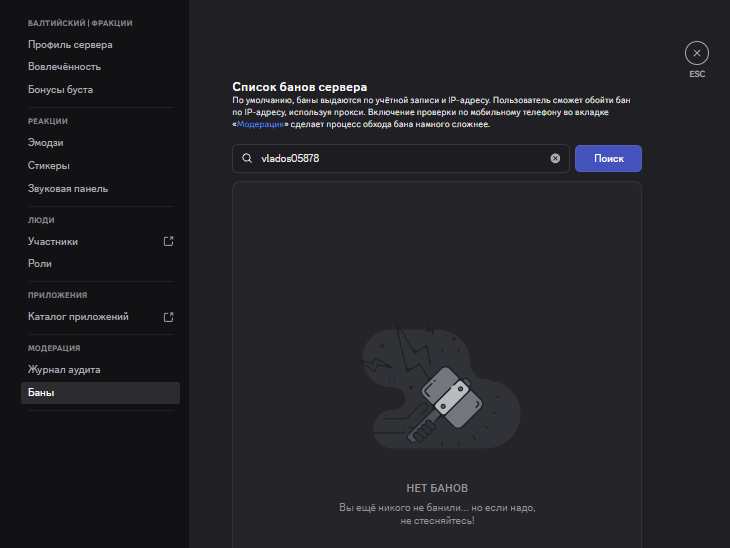Viewport: 730px width, 548px height.
Task: Close settings using the ESC circle button
Action: pos(697,54)
